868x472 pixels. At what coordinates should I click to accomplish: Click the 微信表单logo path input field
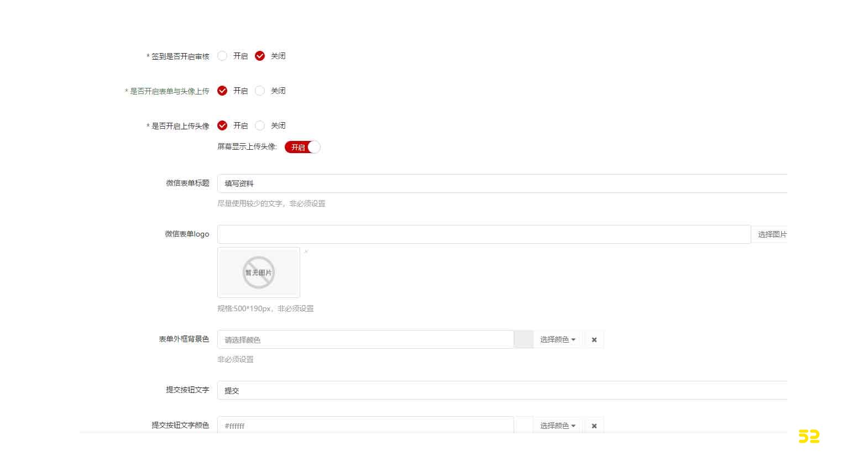click(x=484, y=234)
